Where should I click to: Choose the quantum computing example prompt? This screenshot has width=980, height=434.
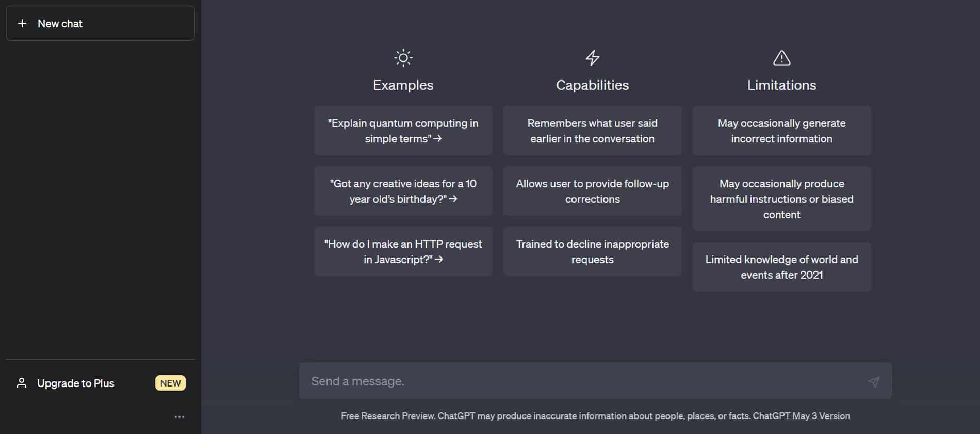pos(403,131)
